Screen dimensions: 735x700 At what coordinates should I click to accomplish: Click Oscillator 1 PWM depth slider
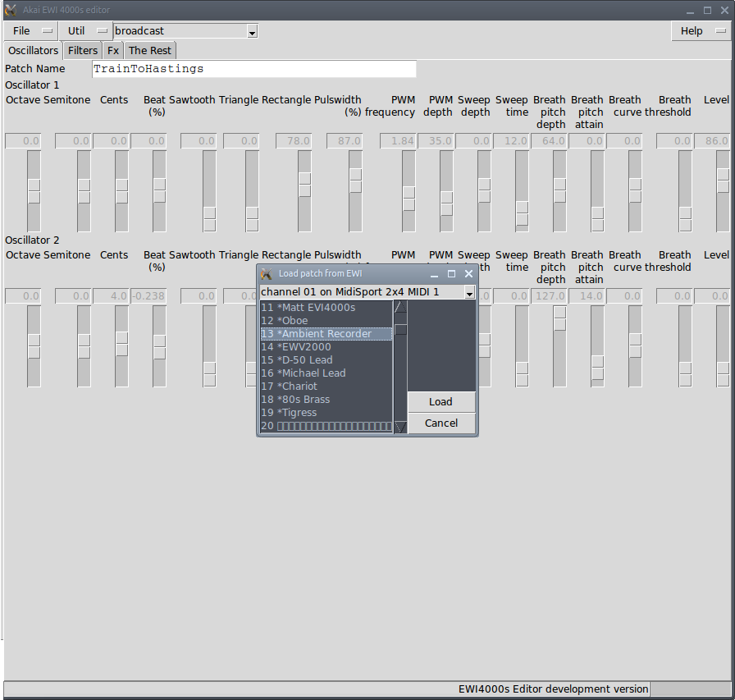coord(447,191)
